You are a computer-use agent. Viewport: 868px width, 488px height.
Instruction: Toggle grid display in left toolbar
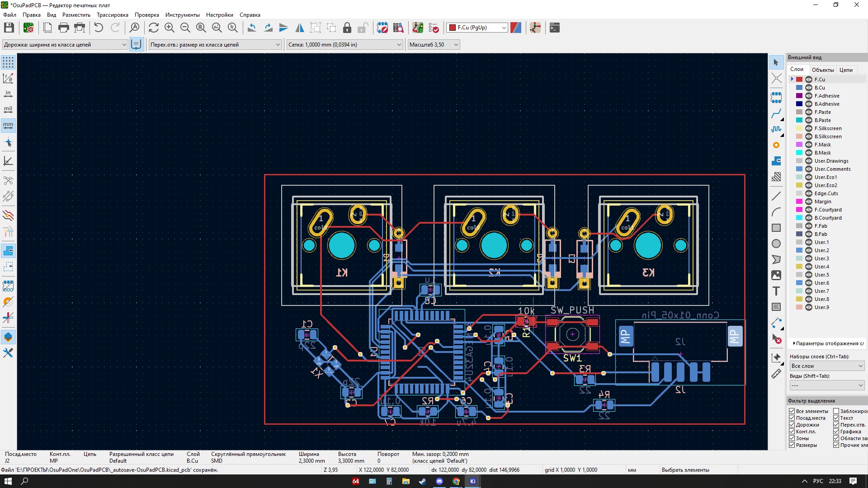pyautogui.click(x=8, y=62)
